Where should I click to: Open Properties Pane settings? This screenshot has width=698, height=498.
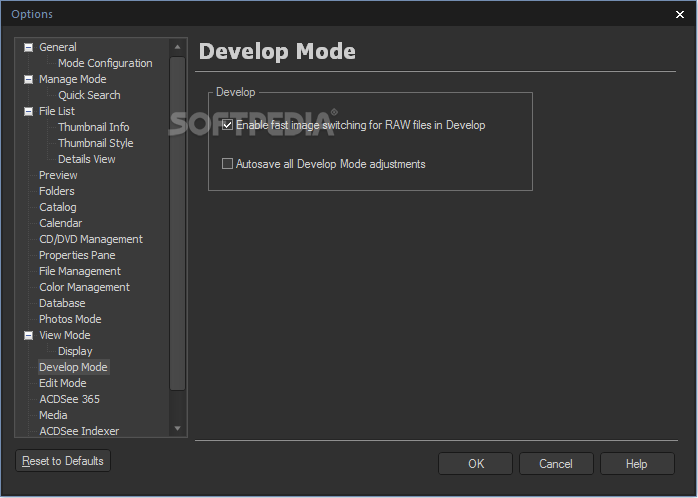77,255
